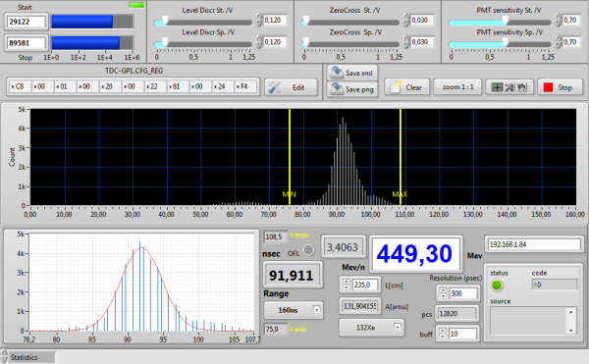
Task: Click the first register cell xC8
Action: [x=20, y=86]
